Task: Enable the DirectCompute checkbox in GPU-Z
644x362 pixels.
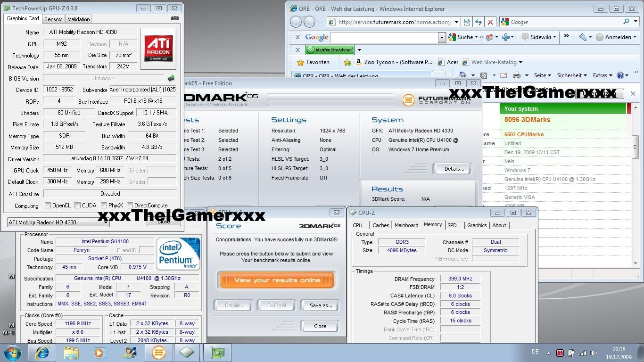Action: pyautogui.click(x=130, y=206)
